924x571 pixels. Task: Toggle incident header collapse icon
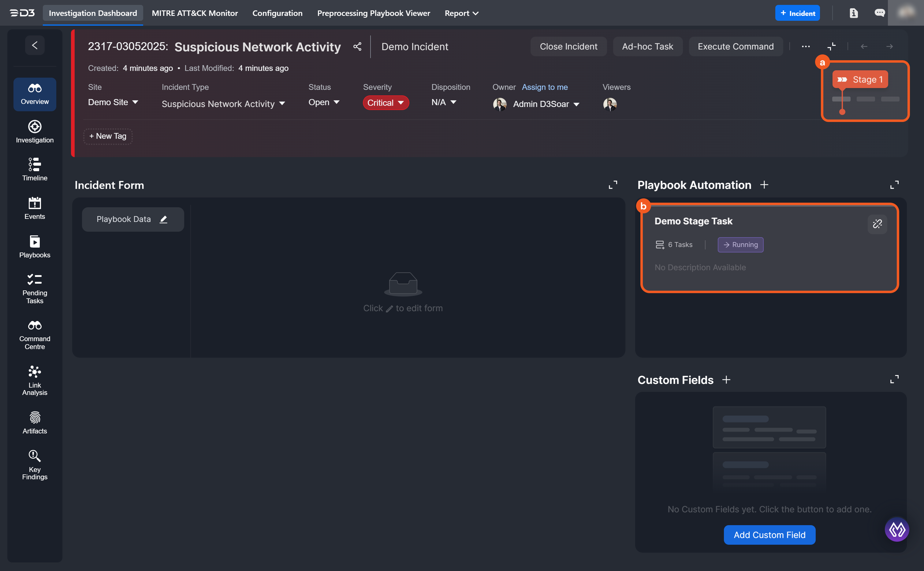[x=831, y=46]
